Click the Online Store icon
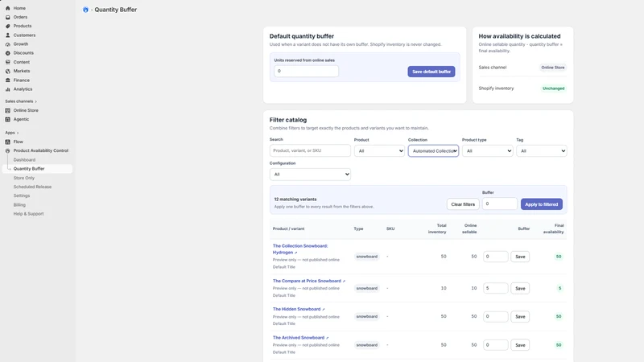 (x=8, y=110)
